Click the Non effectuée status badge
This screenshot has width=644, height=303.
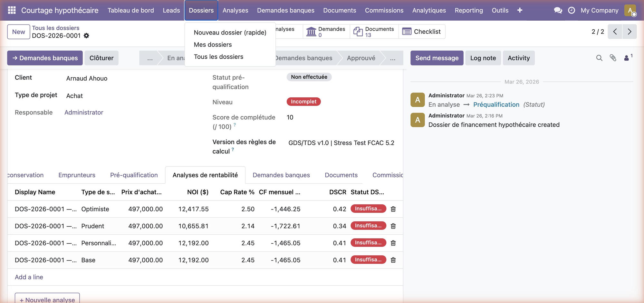point(309,77)
